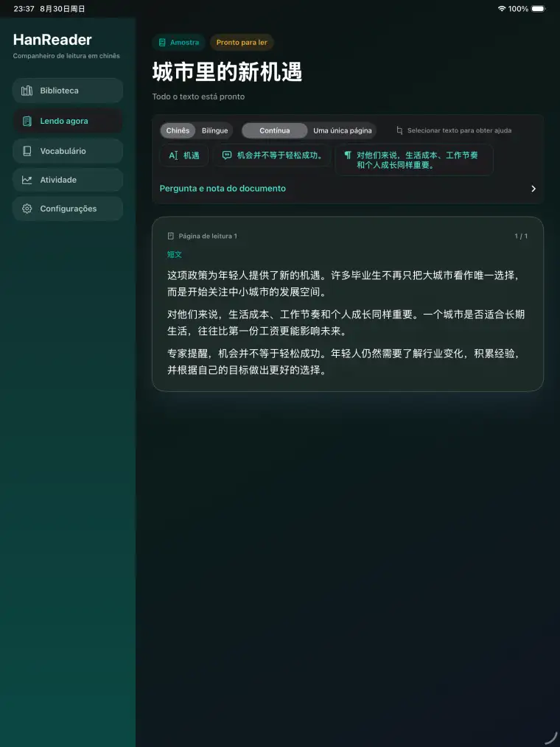Tap the Wi-Fi status icon
Image resolution: width=560 pixels, height=747 pixels.
[x=501, y=9]
